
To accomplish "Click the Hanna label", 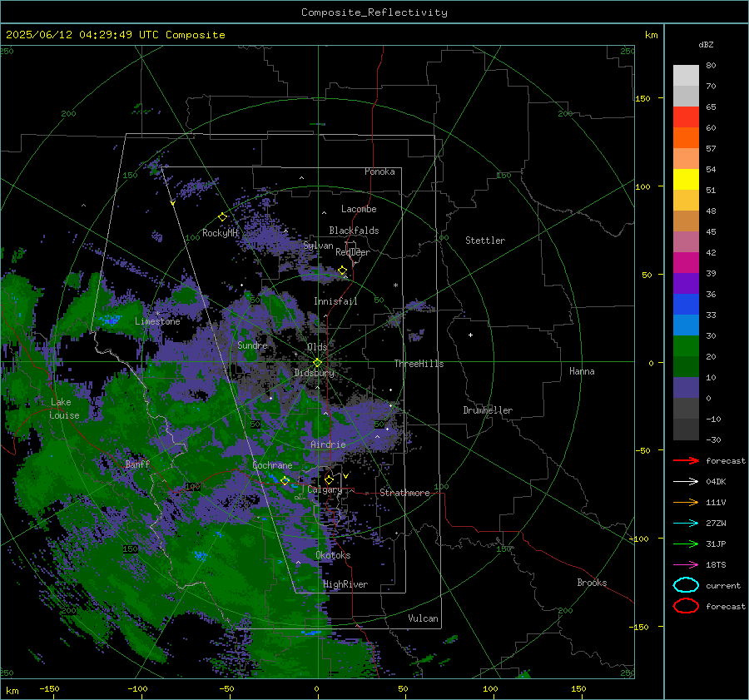I will 582,371.
